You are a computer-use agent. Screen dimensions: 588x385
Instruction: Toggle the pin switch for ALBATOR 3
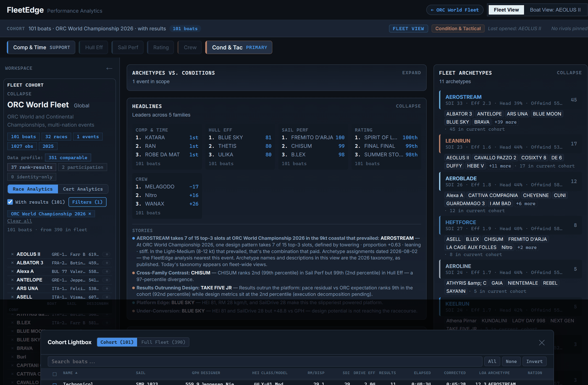[107, 263]
